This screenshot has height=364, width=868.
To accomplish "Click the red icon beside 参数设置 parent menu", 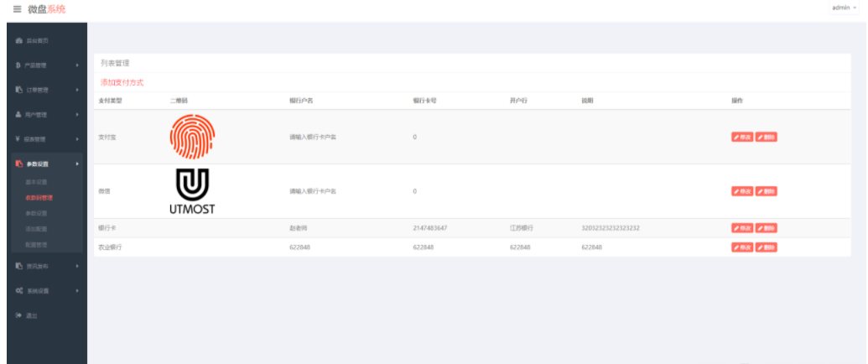I will pyautogui.click(x=18, y=164).
